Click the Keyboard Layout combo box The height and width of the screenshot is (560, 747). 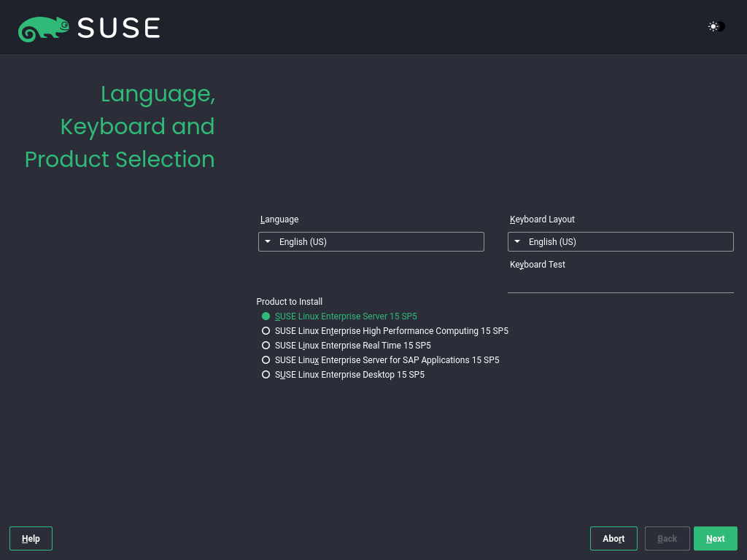(x=620, y=241)
